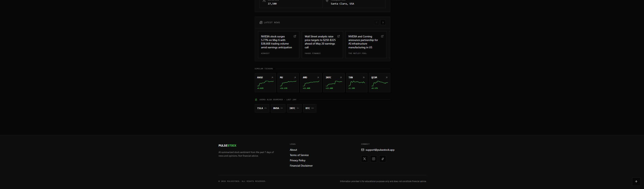Open the TikTok social icon

[382, 159]
